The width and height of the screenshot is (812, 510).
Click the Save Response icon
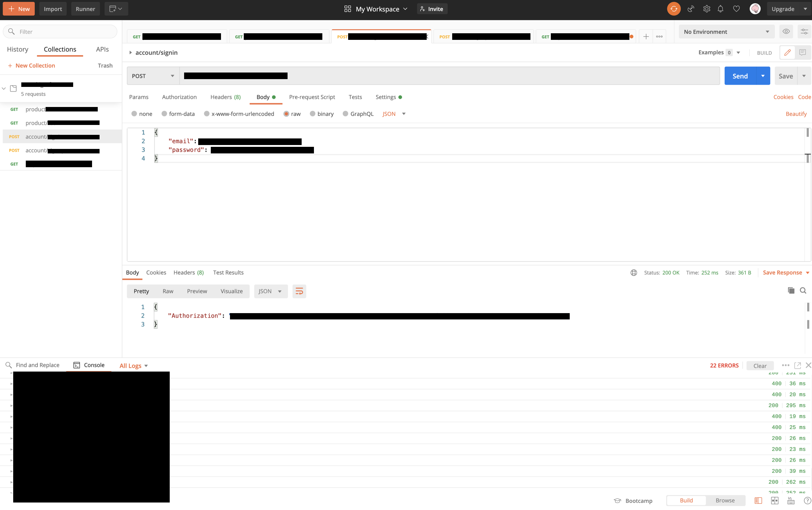(x=782, y=272)
